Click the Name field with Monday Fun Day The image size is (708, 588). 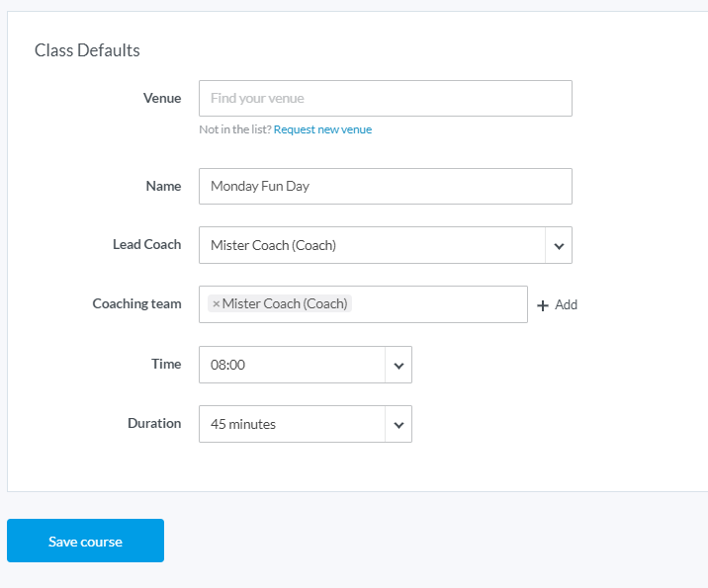(x=385, y=186)
